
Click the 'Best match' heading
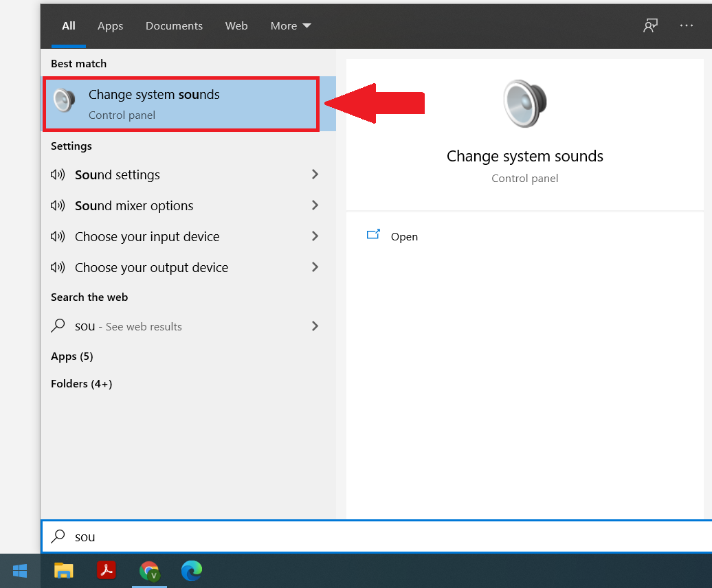(78, 63)
